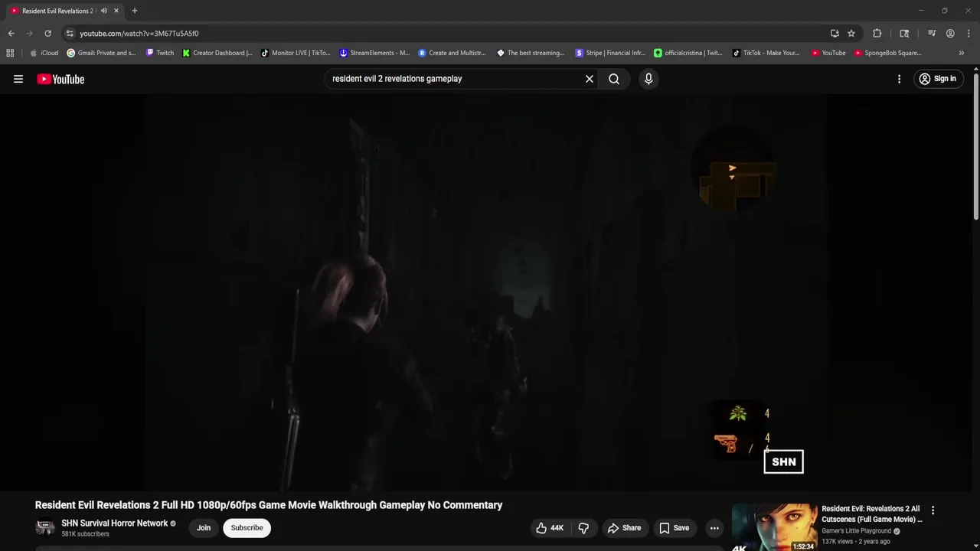Open the SHN Survival Horror Network channel name
This screenshot has height=551, width=980.
pyautogui.click(x=115, y=523)
